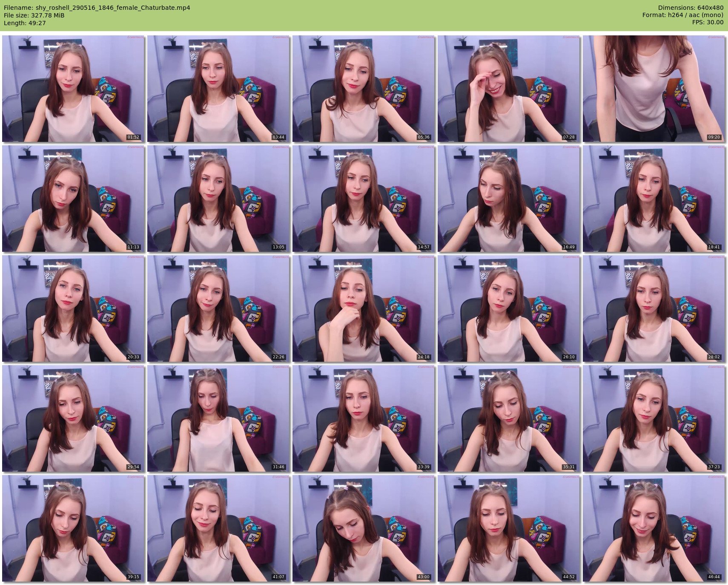Image resolution: width=728 pixels, height=585 pixels.
Task: Open the frame at timestamp 24:18
Action: tap(363, 308)
